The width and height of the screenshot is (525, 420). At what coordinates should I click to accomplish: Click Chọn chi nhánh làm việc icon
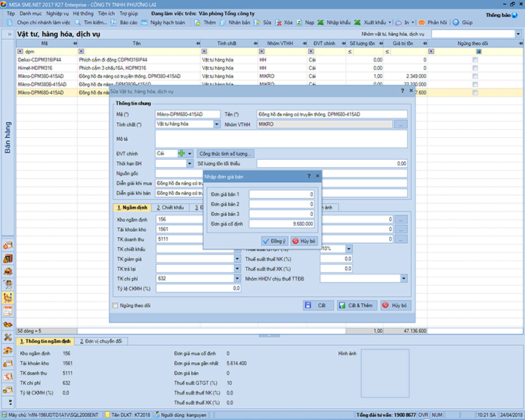pos(10,22)
